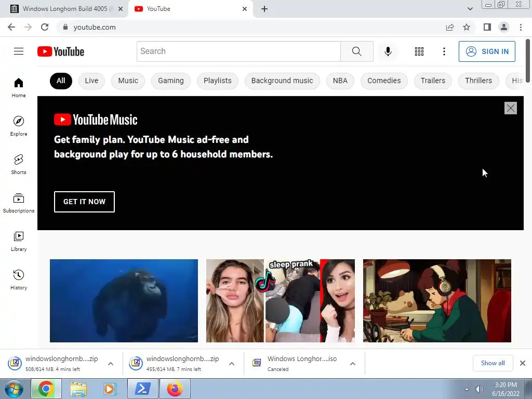Image resolution: width=532 pixels, height=399 pixels.
Task: Click the share page icon in address bar
Action: coord(450,27)
